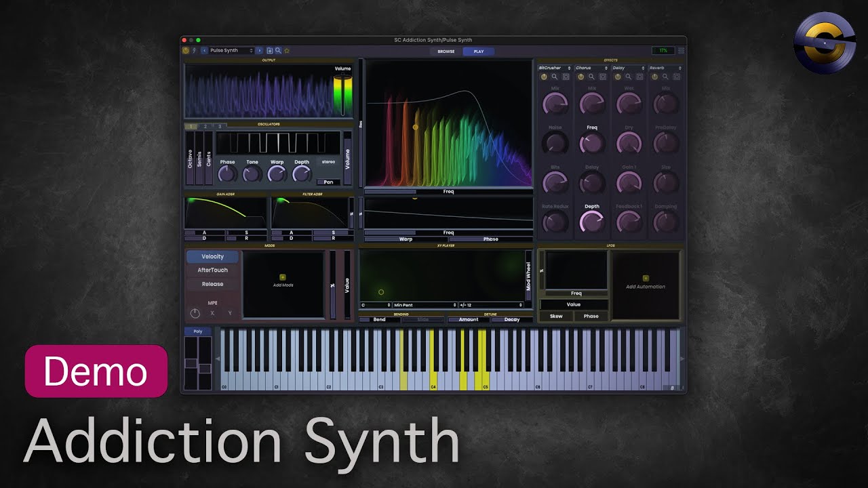This screenshot has height=488, width=868.
Task: Open the Pulse Synth preset dropdown
Action: click(x=232, y=50)
